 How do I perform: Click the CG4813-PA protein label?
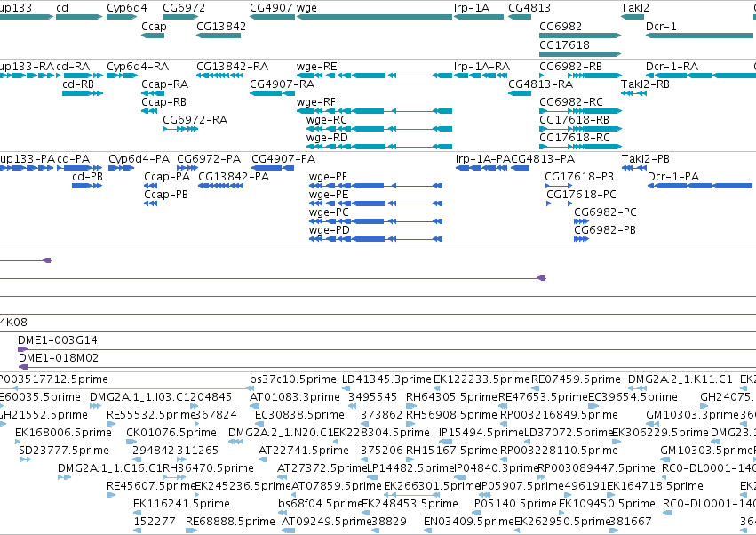point(543,159)
